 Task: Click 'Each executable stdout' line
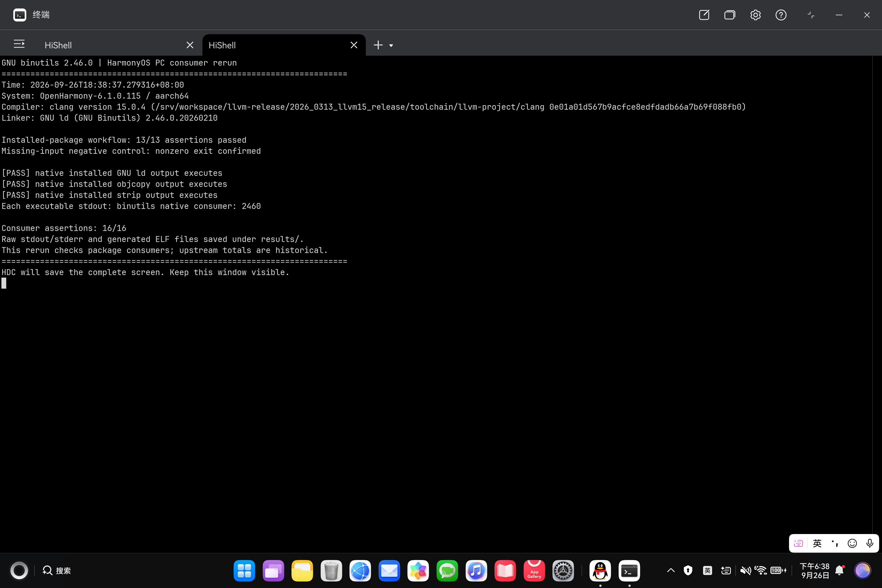131,206
